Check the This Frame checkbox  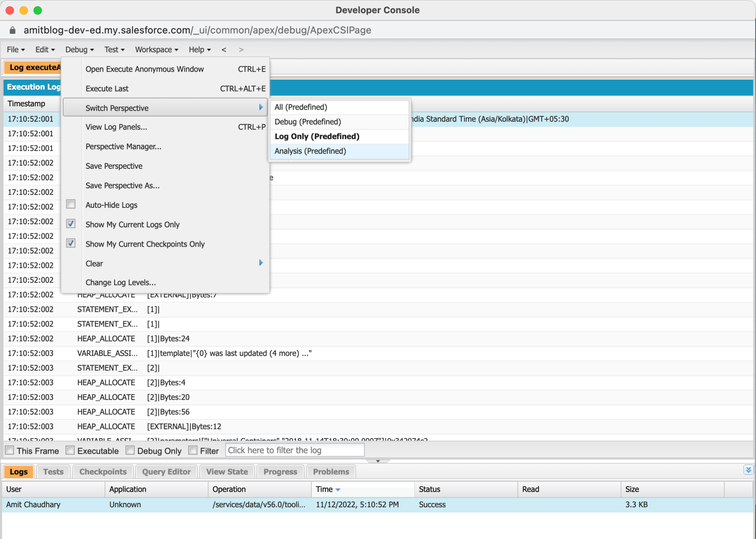[x=10, y=450]
